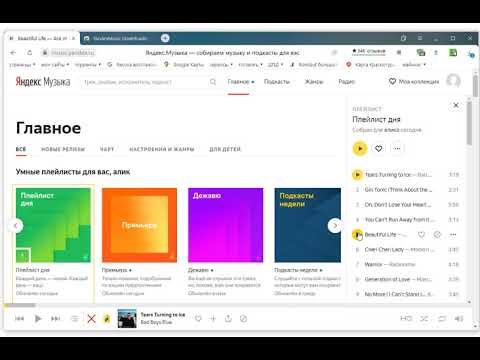Add current track to playlist with plus icon

(x=213, y=319)
